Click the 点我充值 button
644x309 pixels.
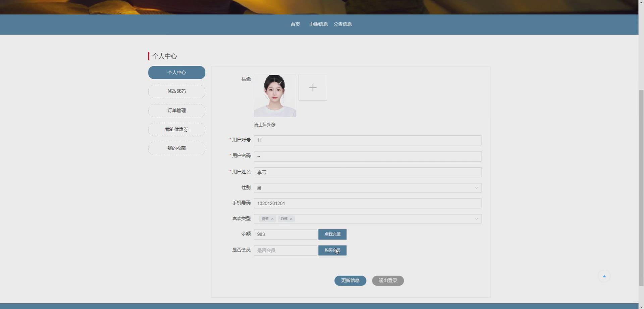[332, 234]
